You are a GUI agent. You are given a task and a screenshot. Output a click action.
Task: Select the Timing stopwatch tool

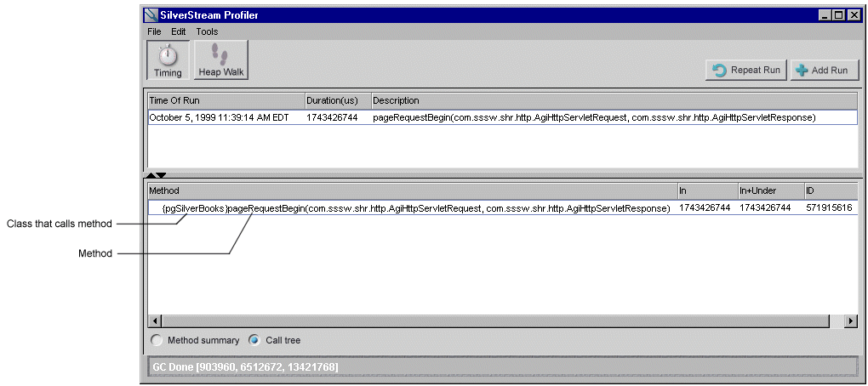tap(168, 60)
